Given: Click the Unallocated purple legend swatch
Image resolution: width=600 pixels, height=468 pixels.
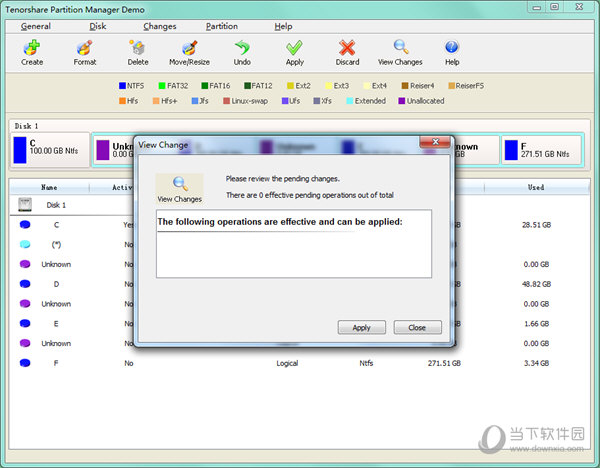Looking at the screenshot, I should (x=401, y=101).
